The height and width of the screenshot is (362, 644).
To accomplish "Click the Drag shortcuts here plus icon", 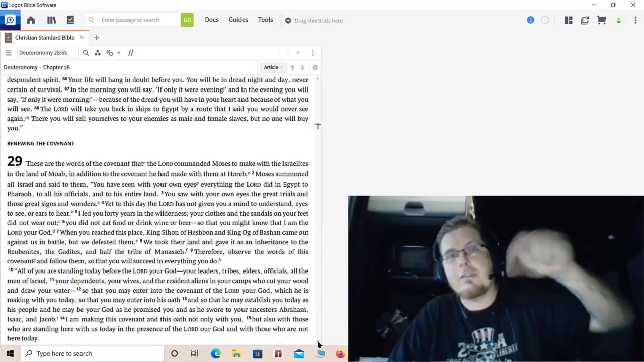I will pos(288,21).
